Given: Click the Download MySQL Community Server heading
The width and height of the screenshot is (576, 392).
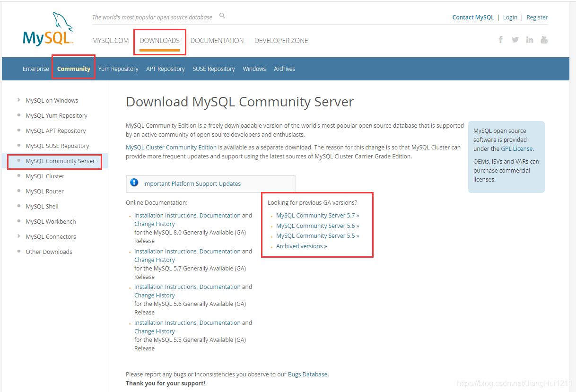Looking at the screenshot, I should (x=240, y=102).
